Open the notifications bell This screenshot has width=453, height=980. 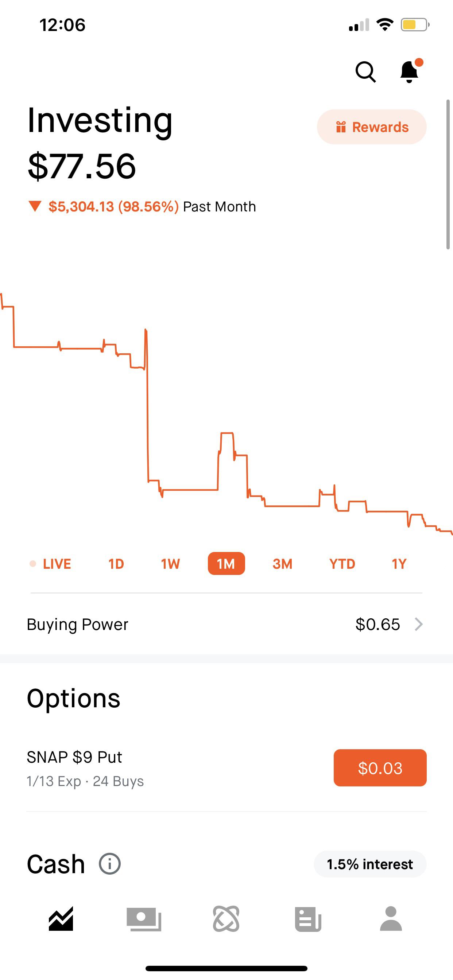pos(410,71)
